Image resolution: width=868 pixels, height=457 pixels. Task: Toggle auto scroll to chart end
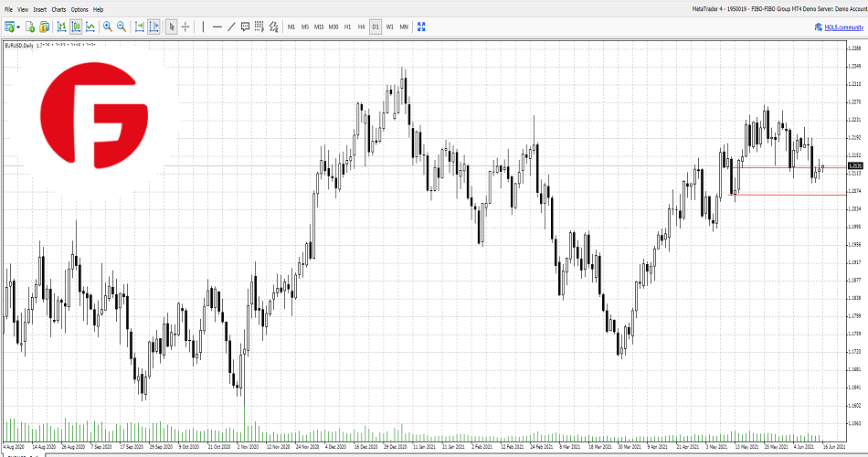coord(140,27)
